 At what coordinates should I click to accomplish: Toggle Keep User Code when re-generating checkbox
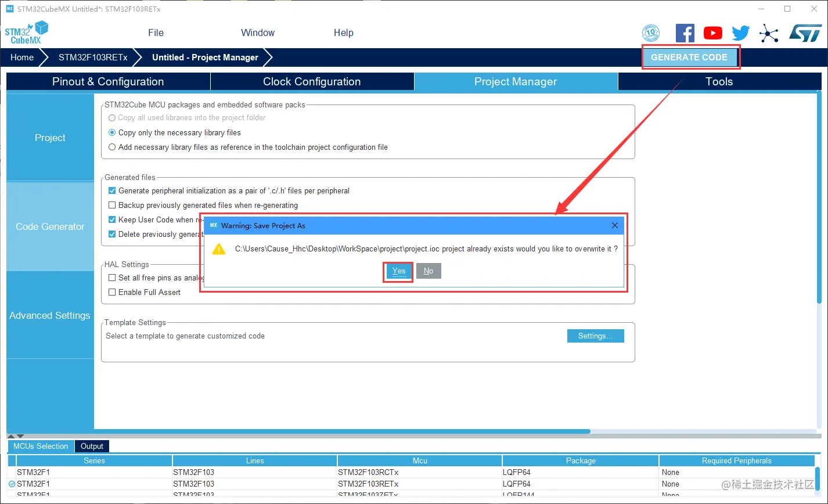(x=112, y=219)
